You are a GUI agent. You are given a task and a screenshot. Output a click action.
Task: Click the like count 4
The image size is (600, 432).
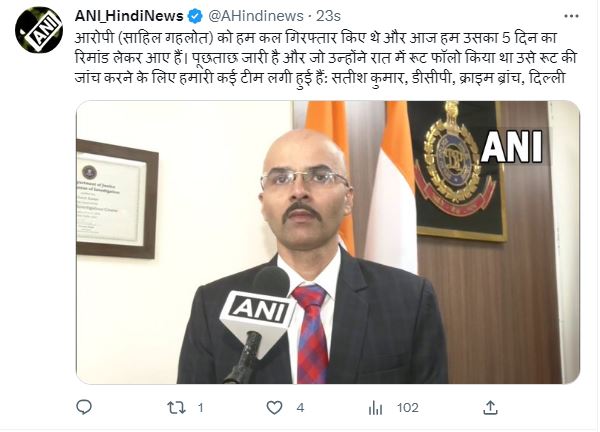[300, 408]
